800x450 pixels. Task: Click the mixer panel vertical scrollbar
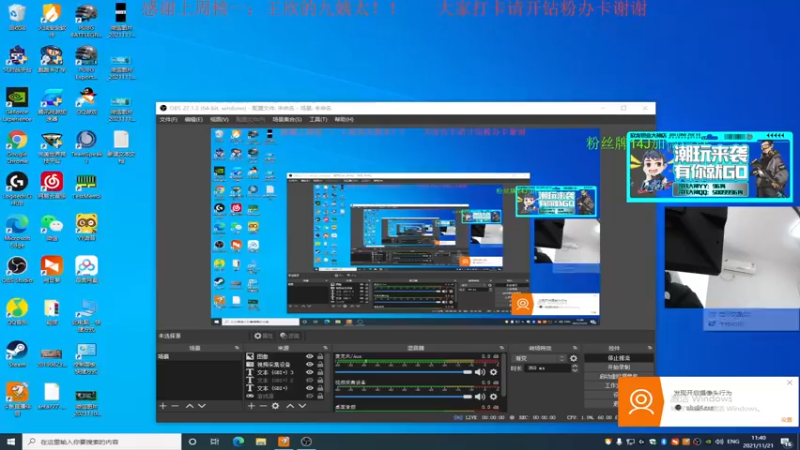504,375
